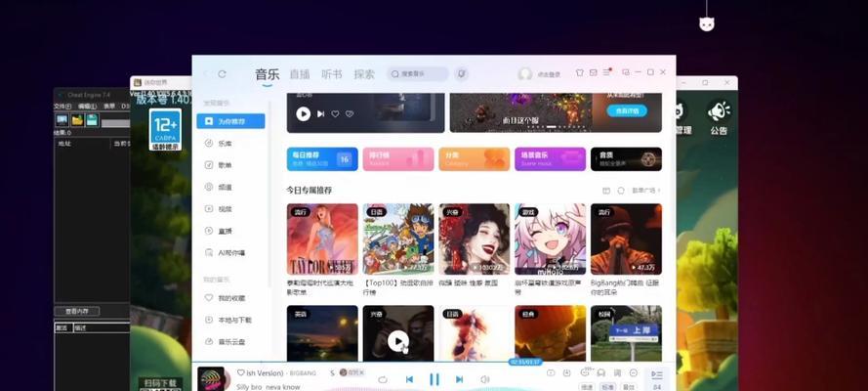Download the current song
Image resolution: width=868 pixels, height=391 pixels.
pos(566,372)
